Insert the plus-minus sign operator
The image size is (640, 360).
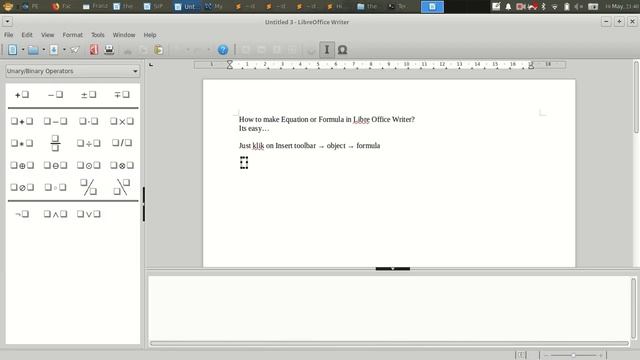click(x=89, y=95)
